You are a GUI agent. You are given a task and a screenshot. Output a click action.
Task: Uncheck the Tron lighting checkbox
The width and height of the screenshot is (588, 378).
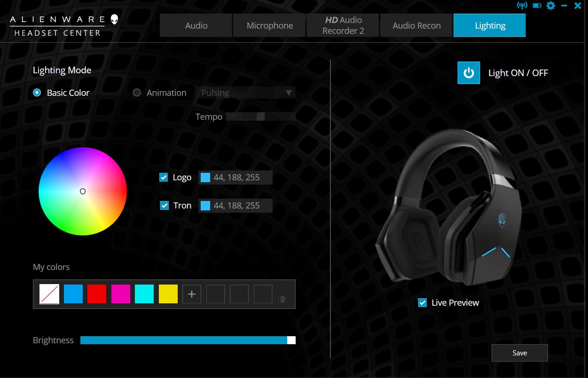point(163,205)
